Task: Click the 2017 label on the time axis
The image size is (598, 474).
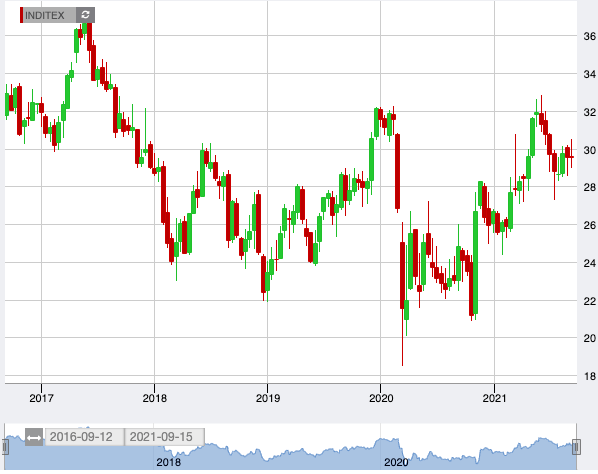Action: pos(41,398)
